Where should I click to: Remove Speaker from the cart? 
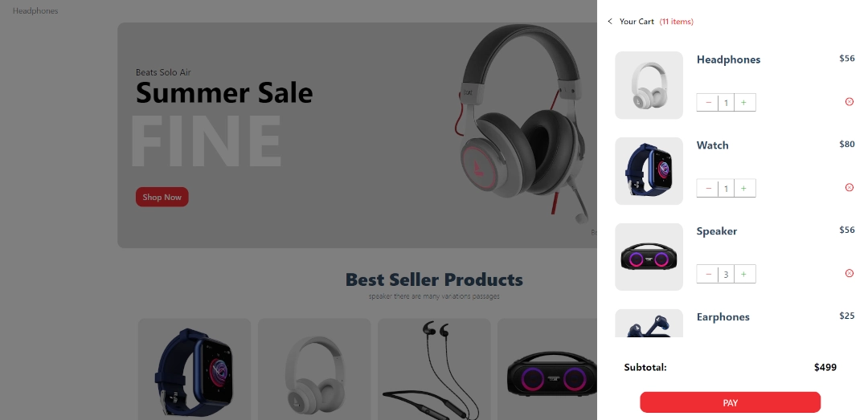tap(850, 273)
